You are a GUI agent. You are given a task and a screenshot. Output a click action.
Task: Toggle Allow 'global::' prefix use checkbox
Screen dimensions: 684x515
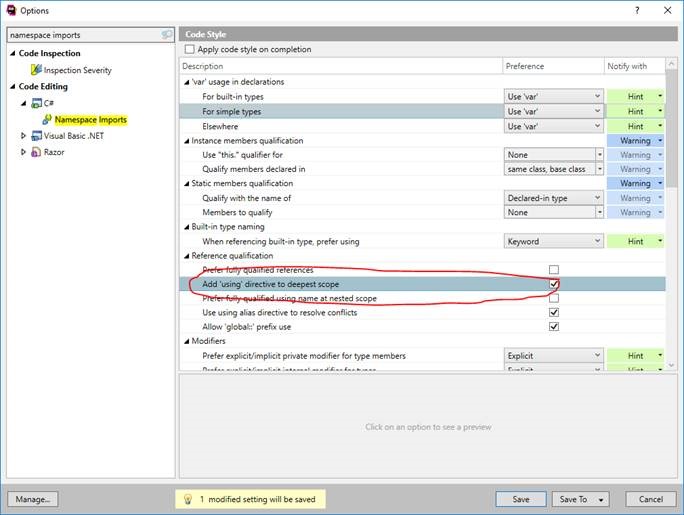pos(554,327)
